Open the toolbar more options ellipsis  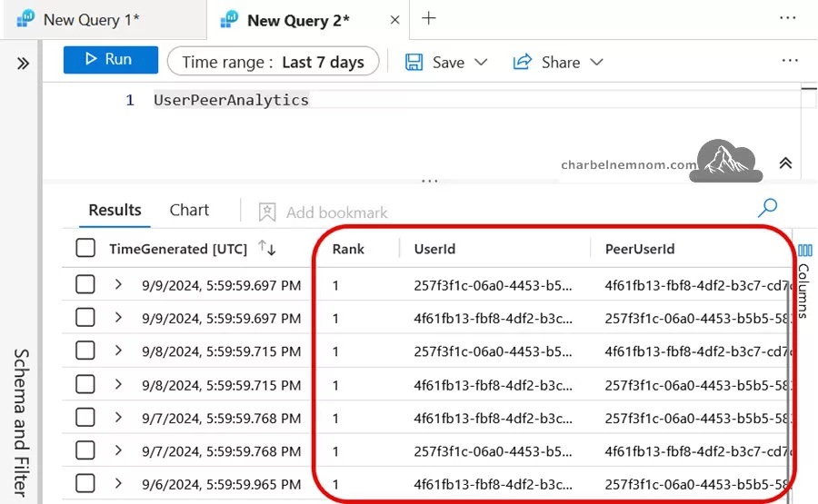click(790, 61)
